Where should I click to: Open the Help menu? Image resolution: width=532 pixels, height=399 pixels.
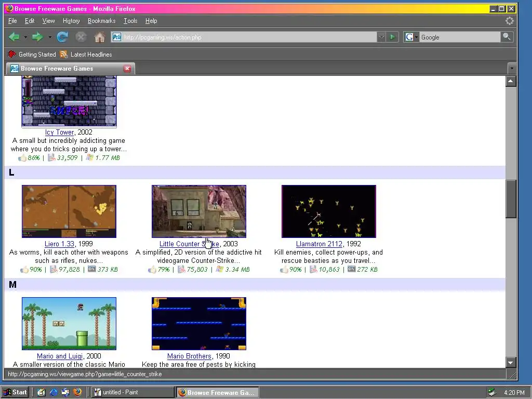pos(151,21)
